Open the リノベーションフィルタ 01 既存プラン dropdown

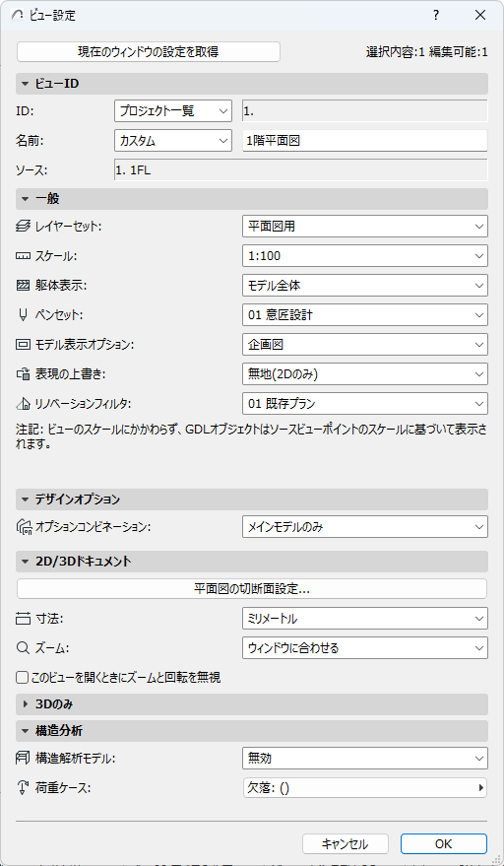tap(365, 404)
